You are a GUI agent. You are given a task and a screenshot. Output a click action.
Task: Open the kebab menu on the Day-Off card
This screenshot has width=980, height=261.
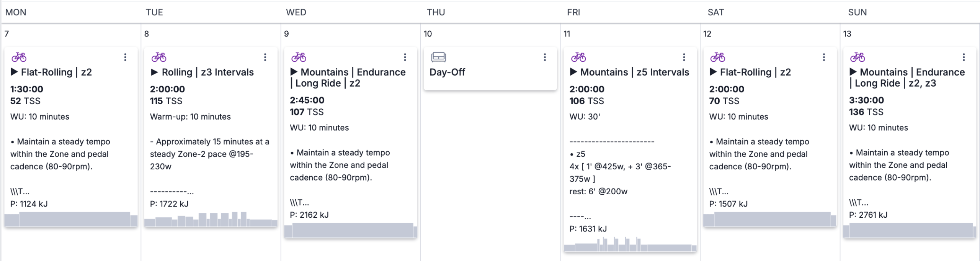point(545,57)
